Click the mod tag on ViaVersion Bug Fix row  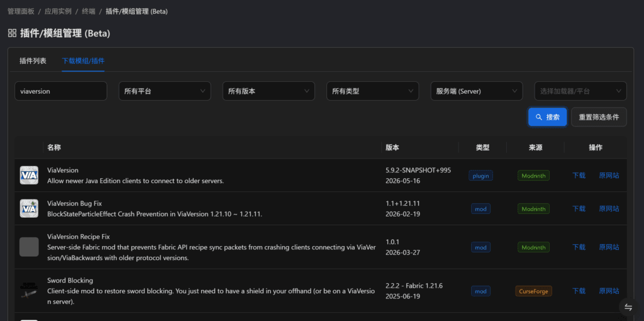click(480, 209)
